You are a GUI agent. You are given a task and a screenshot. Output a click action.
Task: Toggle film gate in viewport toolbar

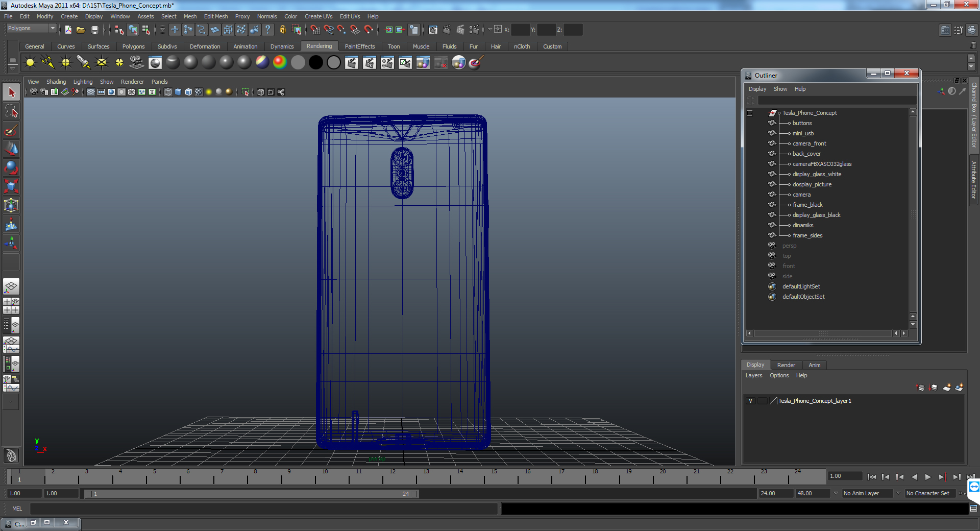101,92
